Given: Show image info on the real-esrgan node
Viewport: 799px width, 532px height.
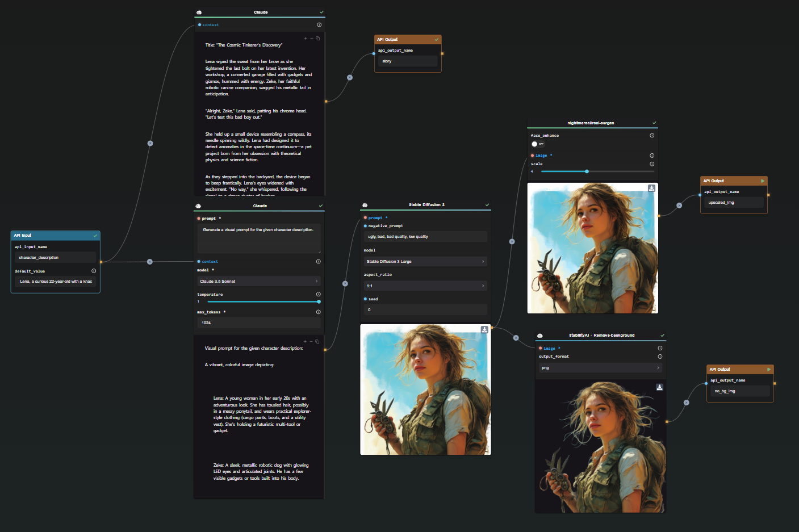Looking at the screenshot, I should [x=652, y=155].
